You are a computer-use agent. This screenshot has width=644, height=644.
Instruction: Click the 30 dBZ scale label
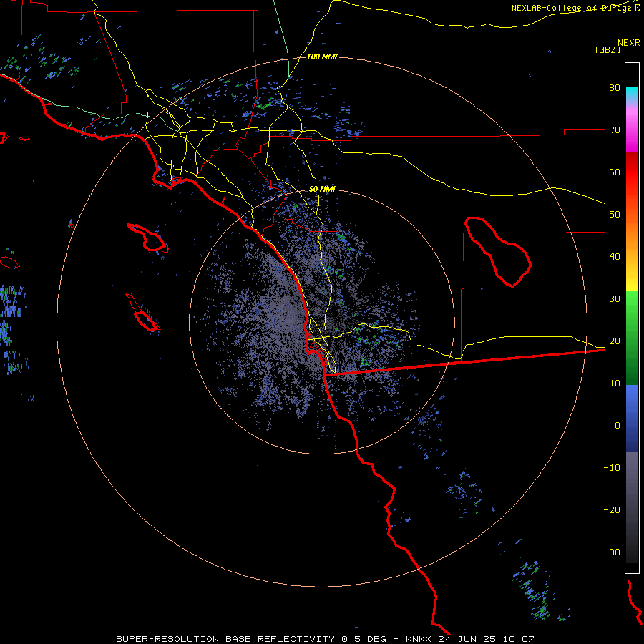click(x=615, y=299)
